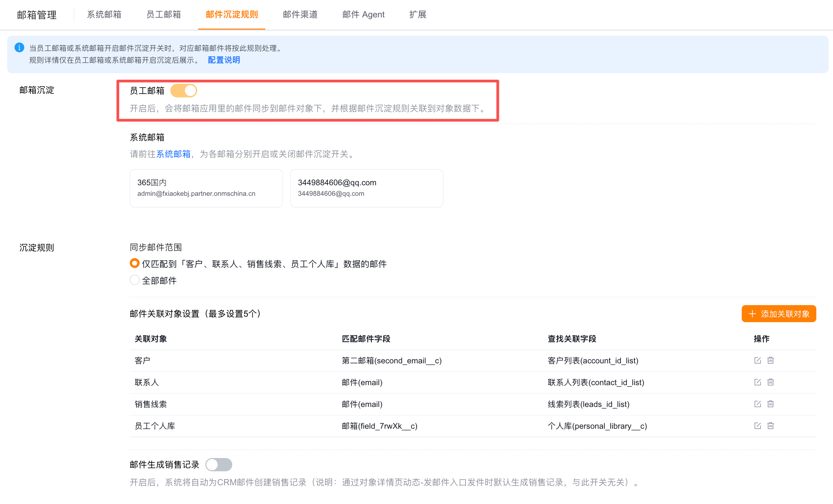Select the 365国内 mailbox card
833x504 pixels.
point(206,188)
